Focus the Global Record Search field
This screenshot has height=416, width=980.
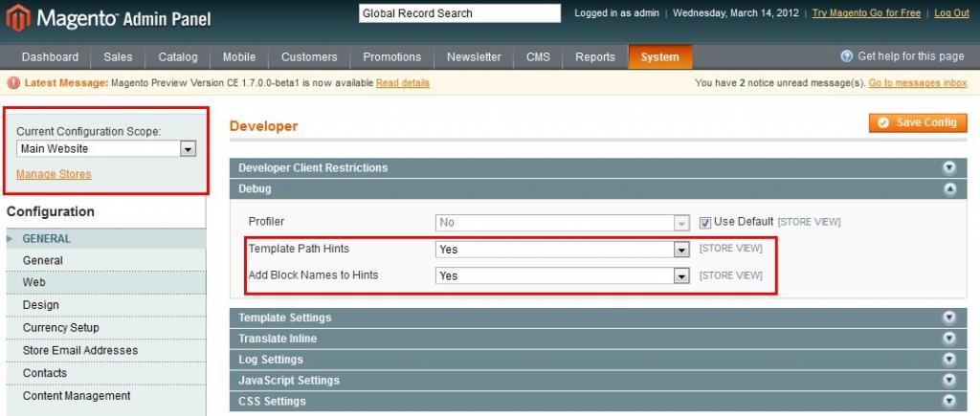tap(459, 13)
